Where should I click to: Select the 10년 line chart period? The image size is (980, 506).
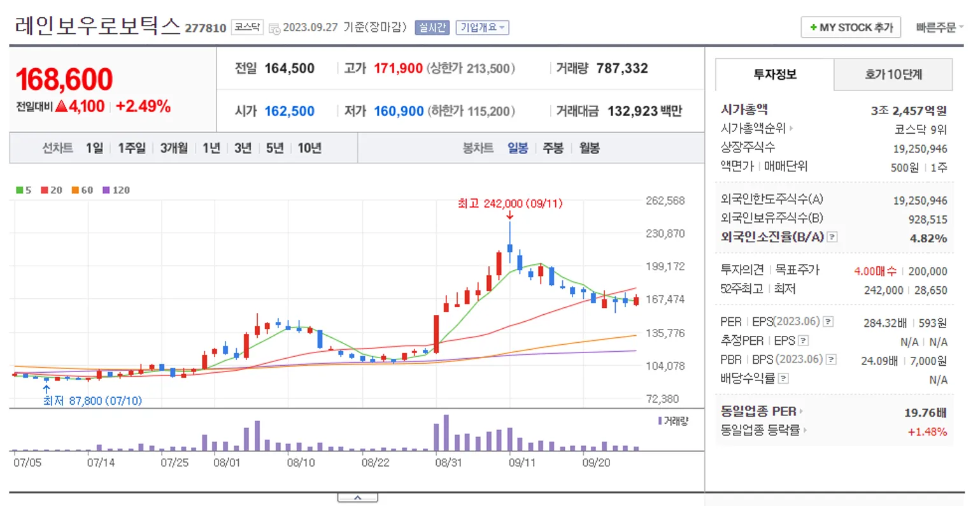(x=309, y=148)
